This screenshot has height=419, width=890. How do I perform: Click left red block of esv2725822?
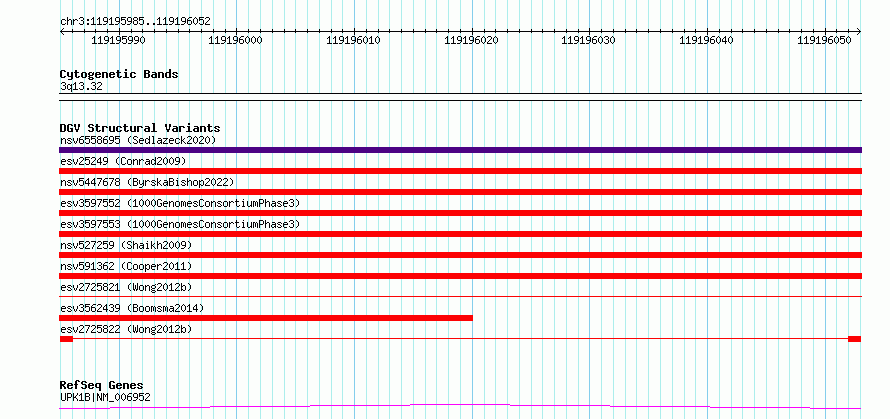(x=66, y=339)
